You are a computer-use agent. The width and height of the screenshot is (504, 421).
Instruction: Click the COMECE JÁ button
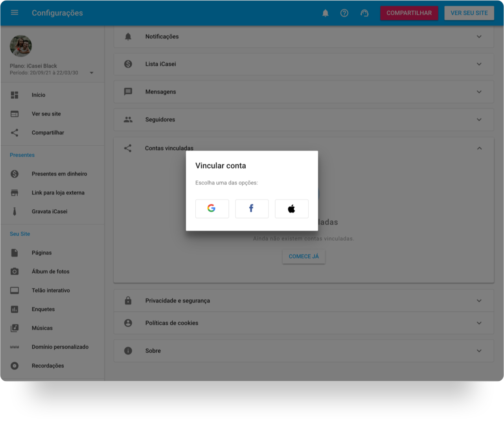pos(304,256)
